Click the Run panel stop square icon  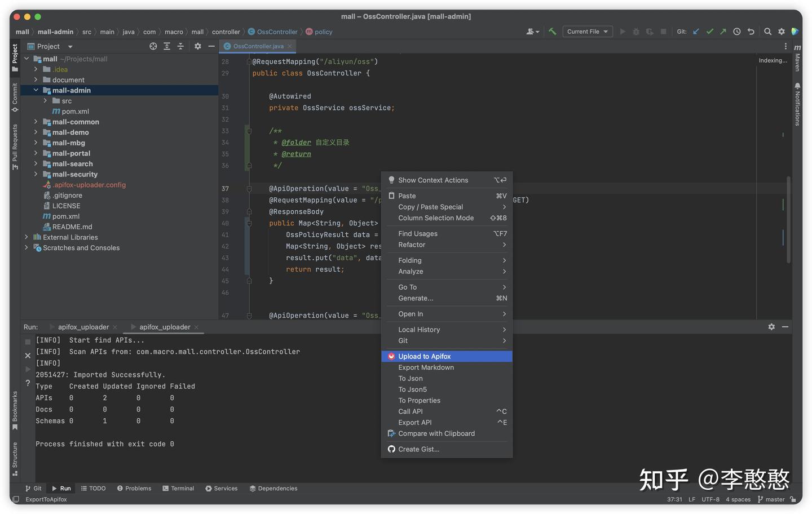[x=28, y=342]
